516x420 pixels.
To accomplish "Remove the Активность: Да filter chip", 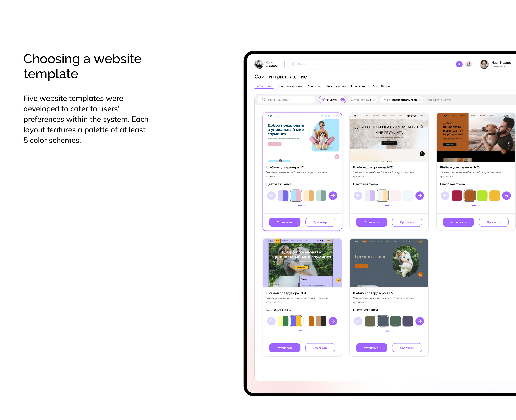I will click(x=374, y=100).
